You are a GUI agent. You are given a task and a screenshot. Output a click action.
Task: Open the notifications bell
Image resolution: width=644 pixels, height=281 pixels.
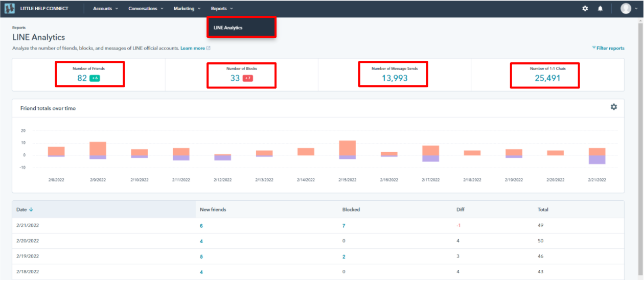tap(601, 9)
